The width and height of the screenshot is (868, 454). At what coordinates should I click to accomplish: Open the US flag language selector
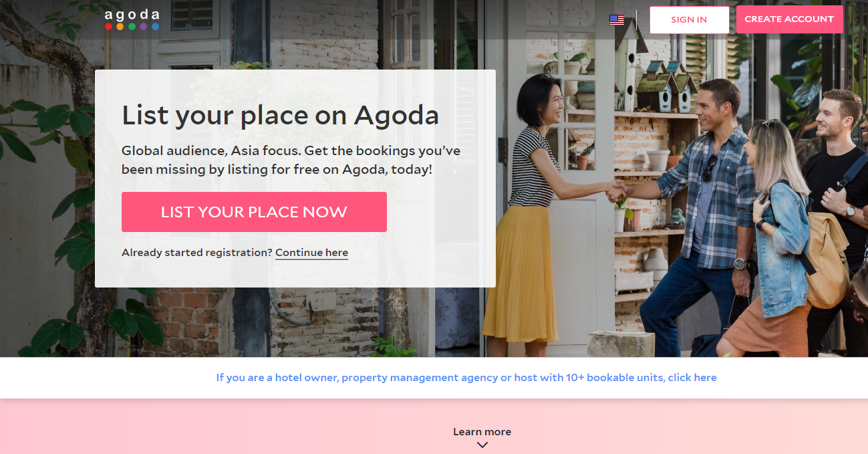(617, 20)
